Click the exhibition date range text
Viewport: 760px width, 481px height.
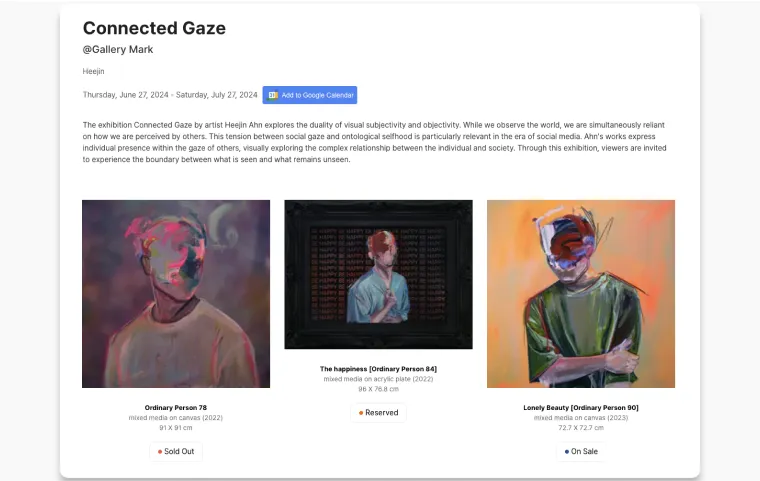[x=170, y=95]
